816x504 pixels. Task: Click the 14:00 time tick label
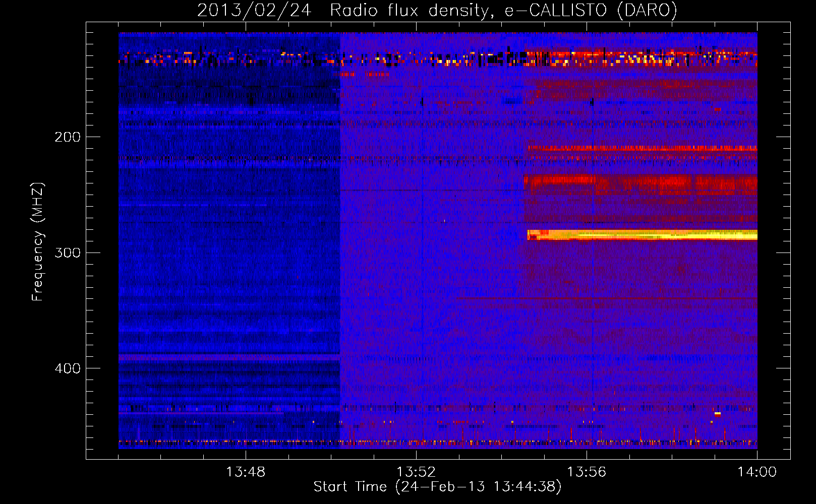[757, 472]
